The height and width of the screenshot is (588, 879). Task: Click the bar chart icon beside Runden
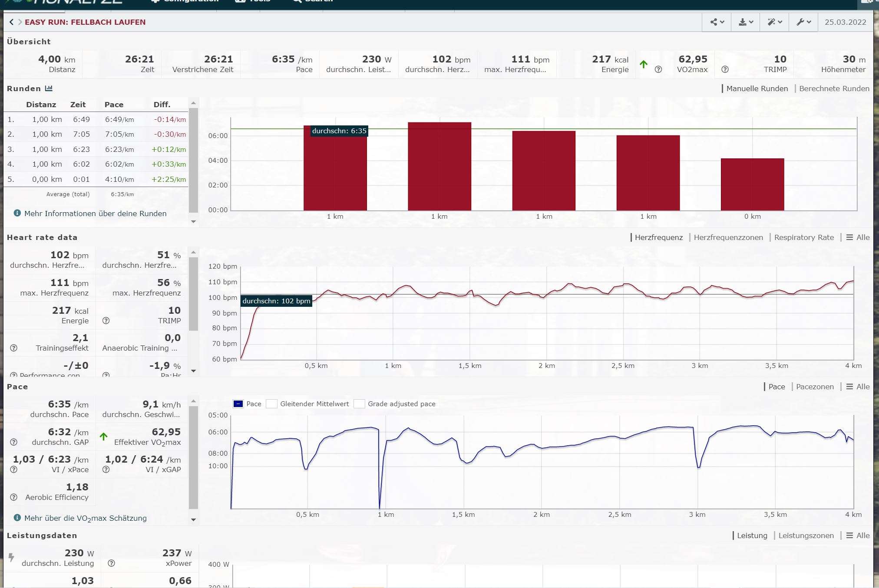click(49, 89)
